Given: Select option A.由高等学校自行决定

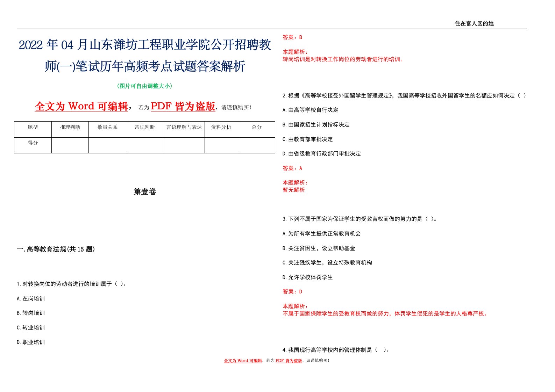Looking at the screenshot, I should (311, 110).
